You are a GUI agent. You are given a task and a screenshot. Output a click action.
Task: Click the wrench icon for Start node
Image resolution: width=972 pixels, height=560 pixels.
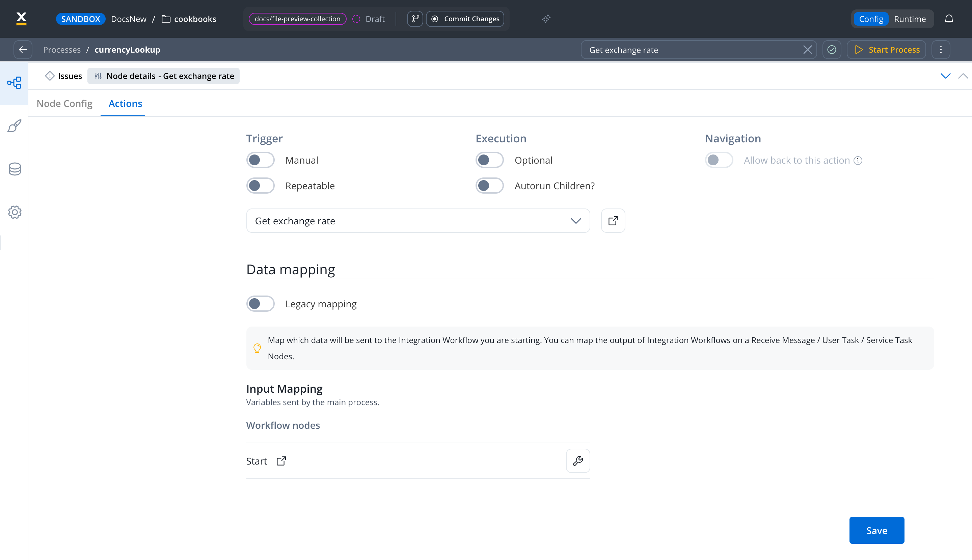[577, 461]
